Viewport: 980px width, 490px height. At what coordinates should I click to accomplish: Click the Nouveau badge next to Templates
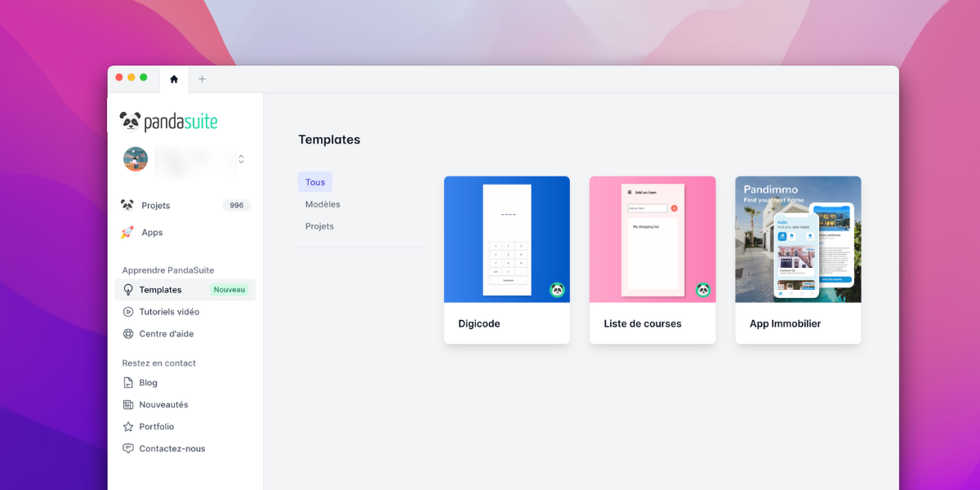point(229,289)
